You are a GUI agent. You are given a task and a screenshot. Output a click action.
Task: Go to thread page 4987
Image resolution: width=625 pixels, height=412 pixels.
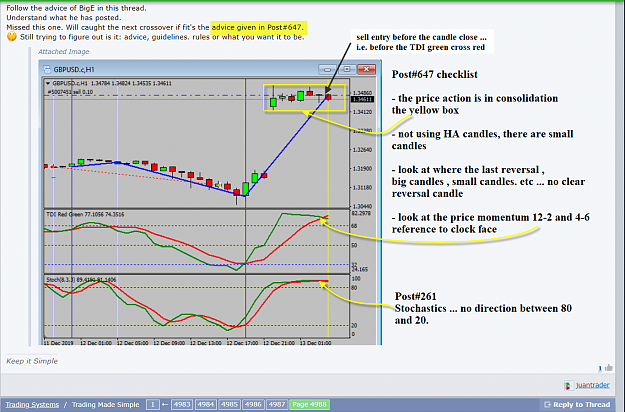(277, 404)
